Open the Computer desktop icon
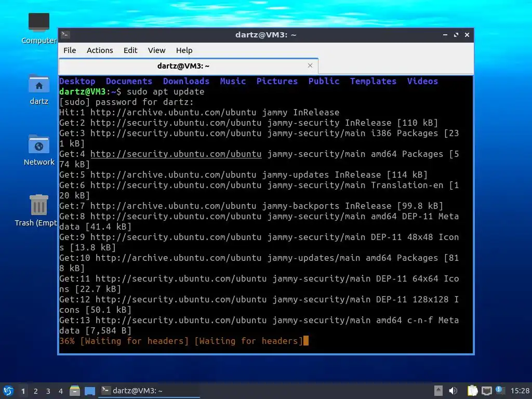The image size is (532, 399). tap(38, 28)
